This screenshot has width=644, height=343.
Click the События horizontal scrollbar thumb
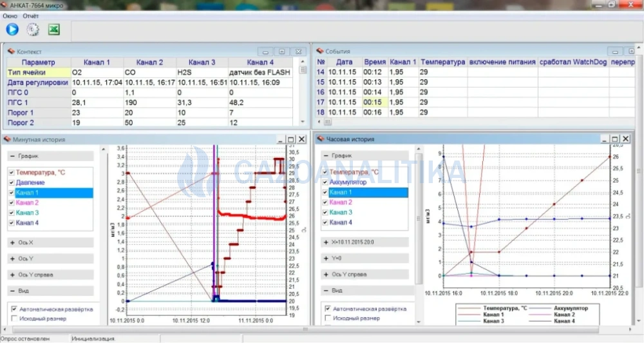click(x=327, y=122)
